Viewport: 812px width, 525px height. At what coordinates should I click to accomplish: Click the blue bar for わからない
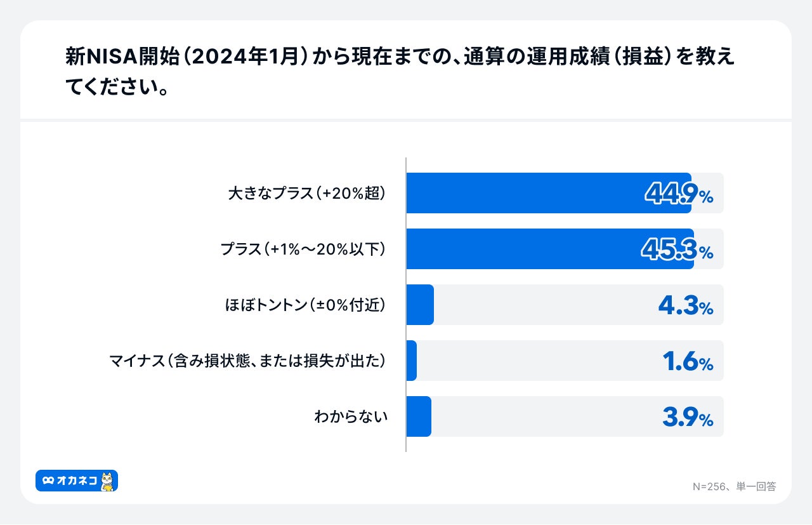(418, 416)
